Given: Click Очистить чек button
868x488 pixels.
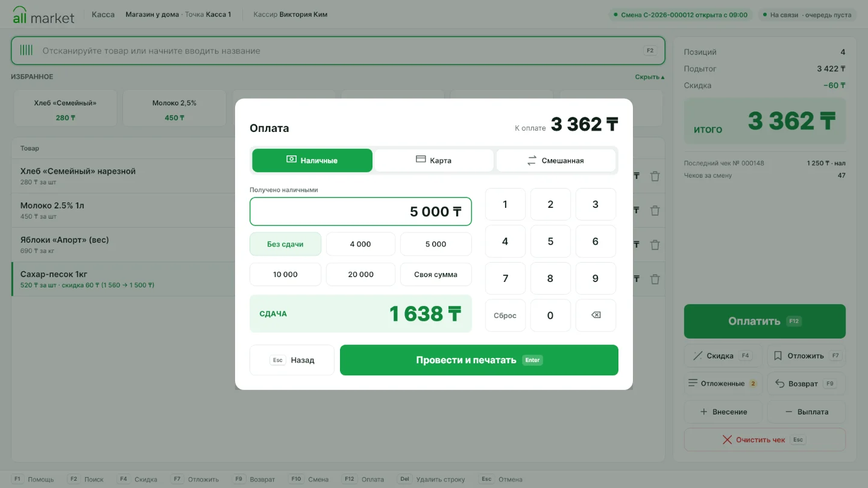Looking at the screenshot, I should [x=765, y=439].
